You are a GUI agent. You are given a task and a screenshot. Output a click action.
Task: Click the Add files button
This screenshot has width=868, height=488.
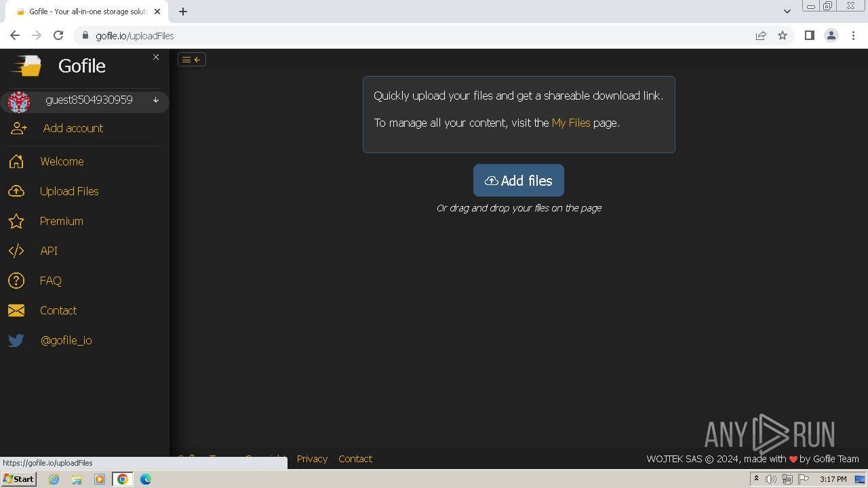(x=519, y=180)
